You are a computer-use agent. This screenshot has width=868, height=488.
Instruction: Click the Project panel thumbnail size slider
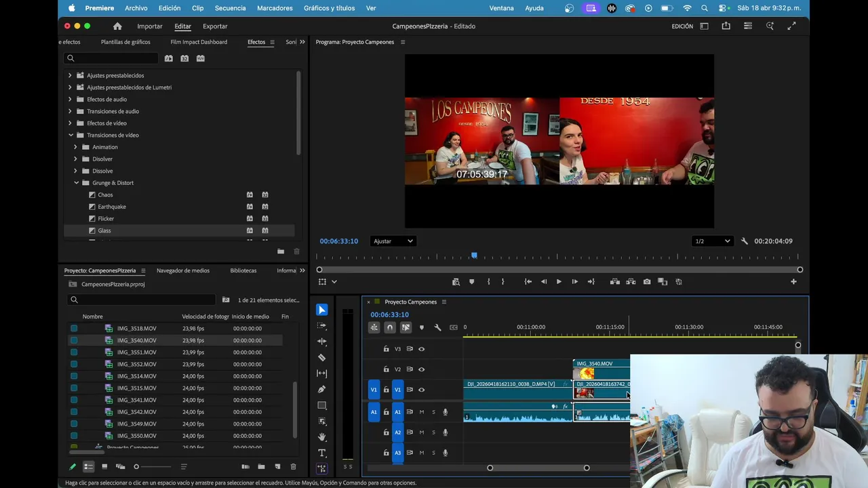(x=153, y=466)
